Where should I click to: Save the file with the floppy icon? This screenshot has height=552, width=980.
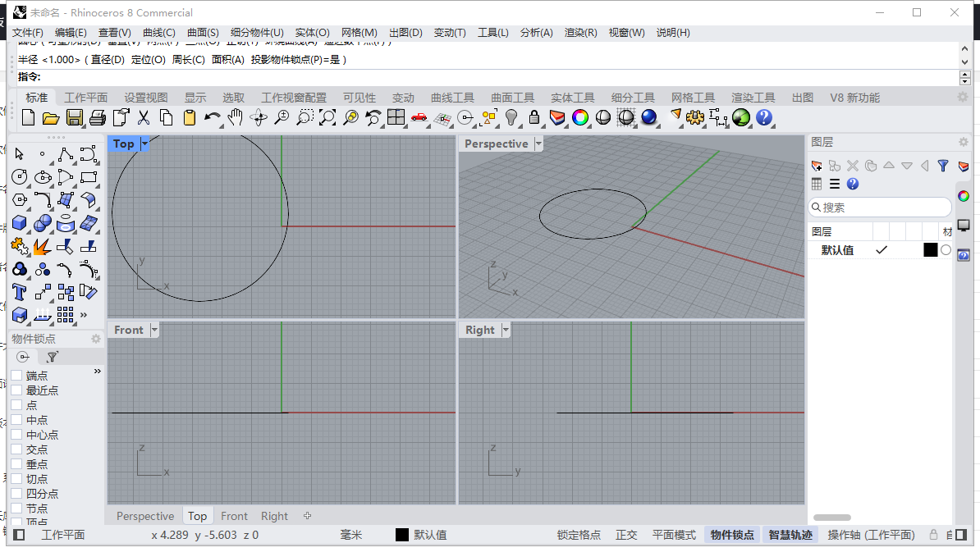(x=75, y=117)
